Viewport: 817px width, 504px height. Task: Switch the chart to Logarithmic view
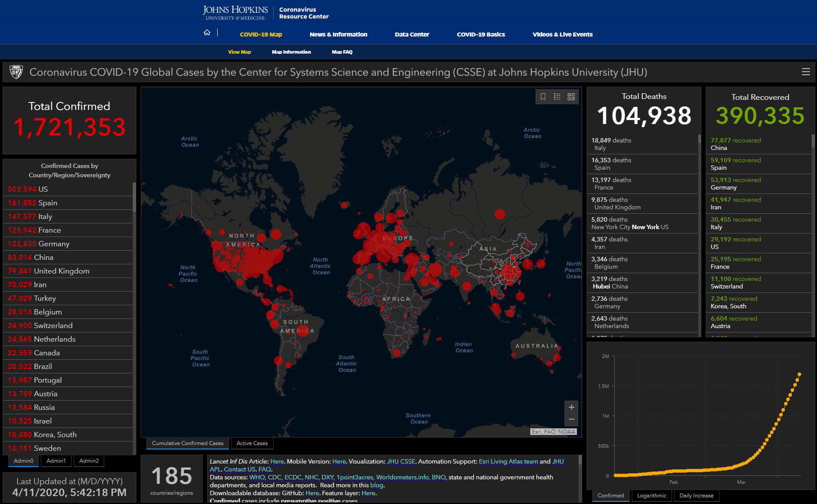click(x=652, y=496)
